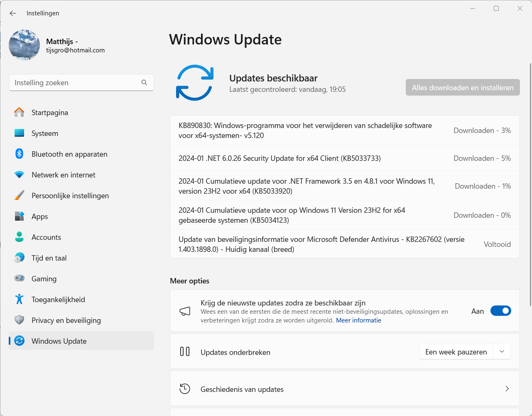Go to Startpagina in sidebar
532x416 pixels.
pos(50,113)
